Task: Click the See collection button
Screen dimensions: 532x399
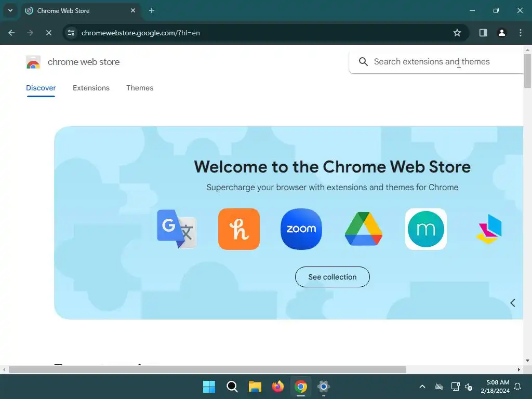Action: (x=332, y=277)
